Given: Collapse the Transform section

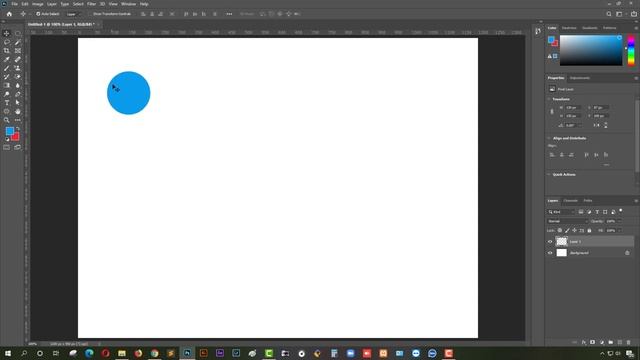Looking at the screenshot, I should pos(549,99).
